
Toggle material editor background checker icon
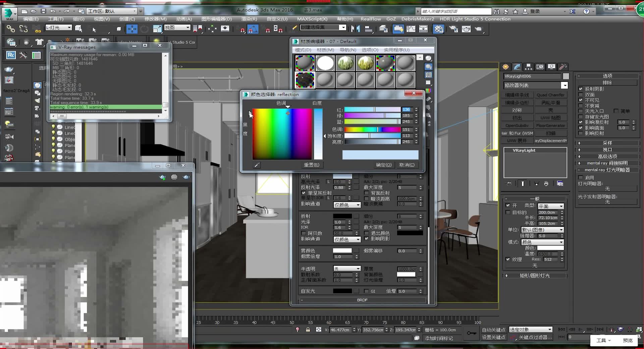point(429,75)
